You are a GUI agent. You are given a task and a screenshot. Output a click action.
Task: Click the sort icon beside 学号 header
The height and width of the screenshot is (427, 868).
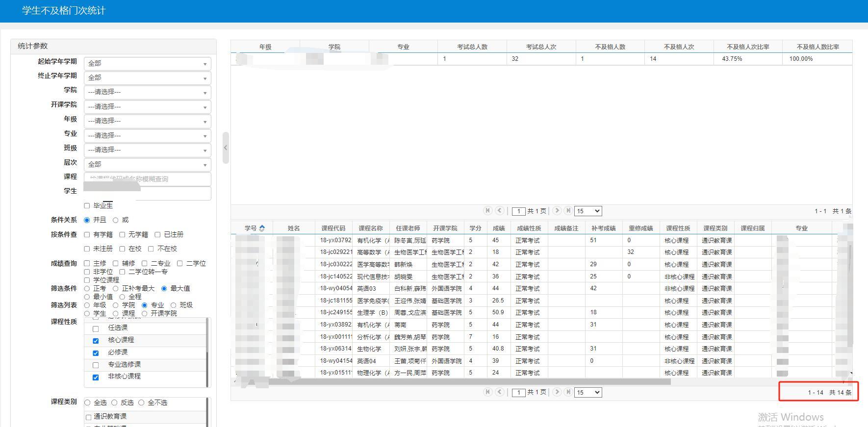point(262,228)
